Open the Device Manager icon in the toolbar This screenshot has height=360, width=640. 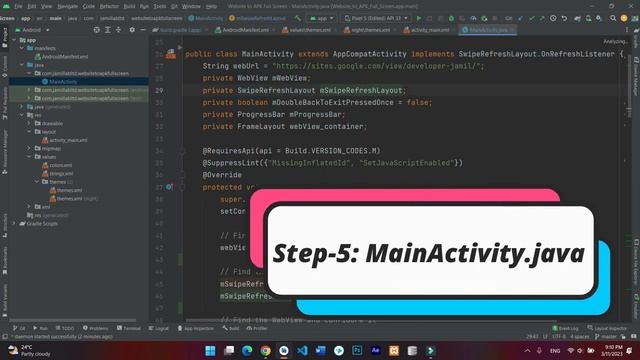click(588, 18)
